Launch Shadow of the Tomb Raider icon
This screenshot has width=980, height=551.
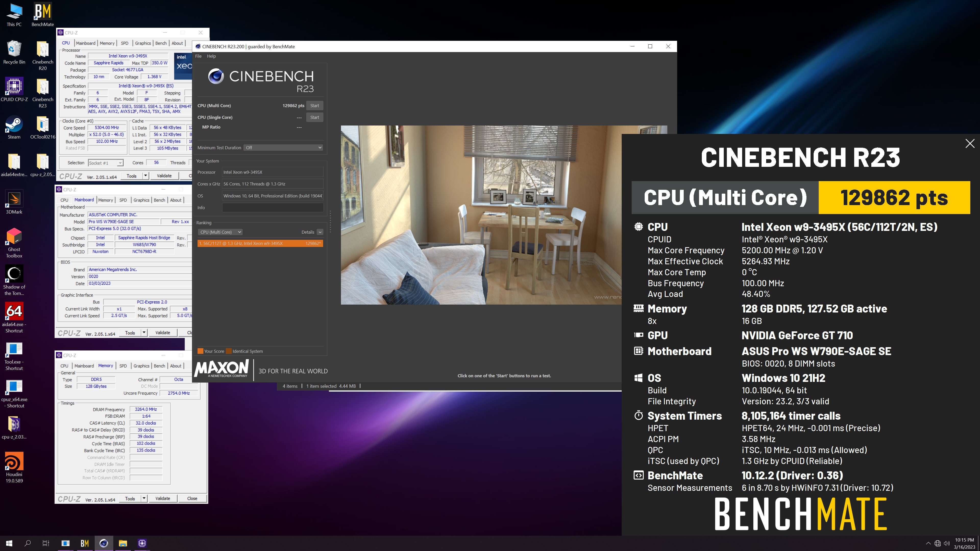point(14,281)
